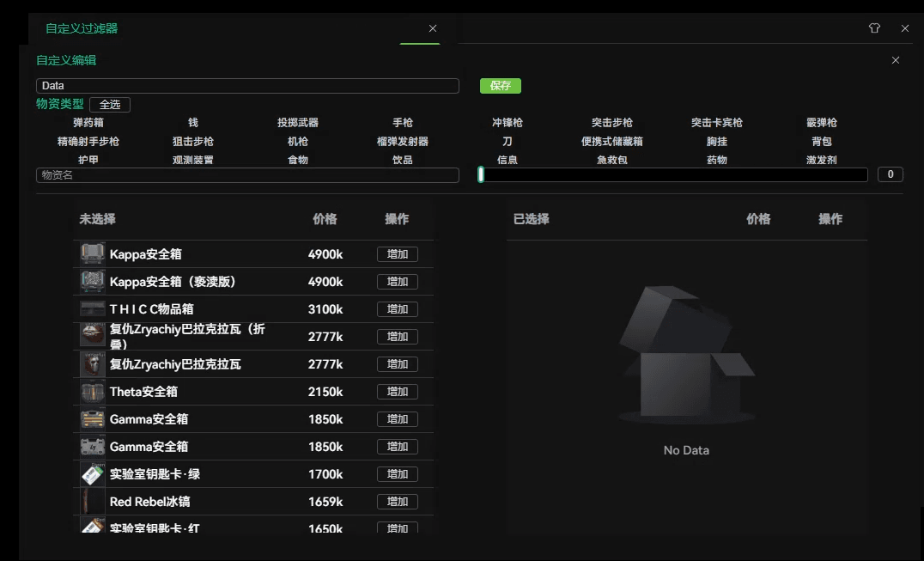Add Gamma安全箱 with its 增加 button
This screenshot has width=924, height=561.
[x=397, y=419]
